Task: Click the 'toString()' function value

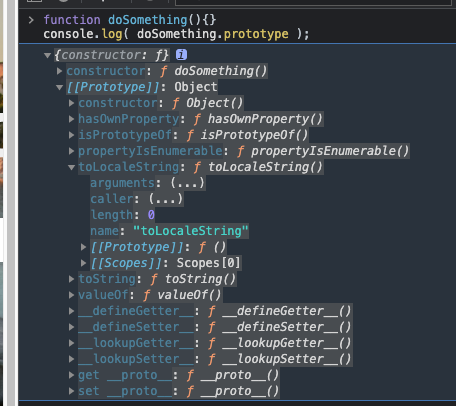Action: [200, 279]
